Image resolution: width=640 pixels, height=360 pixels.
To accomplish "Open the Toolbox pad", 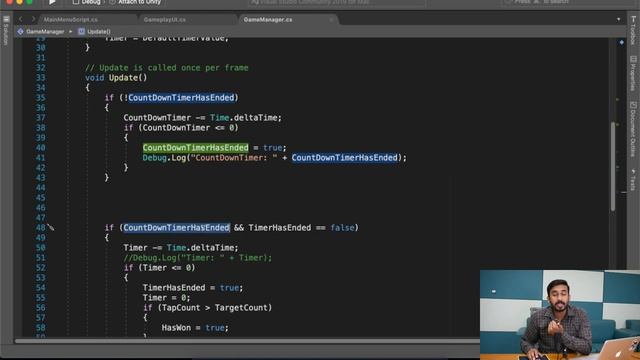I will [633, 30].
